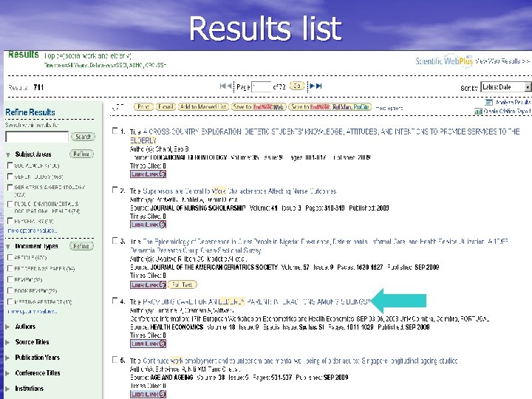Click Save to EndNote Web button
532x399 pixels.
[x=259, y=107]
